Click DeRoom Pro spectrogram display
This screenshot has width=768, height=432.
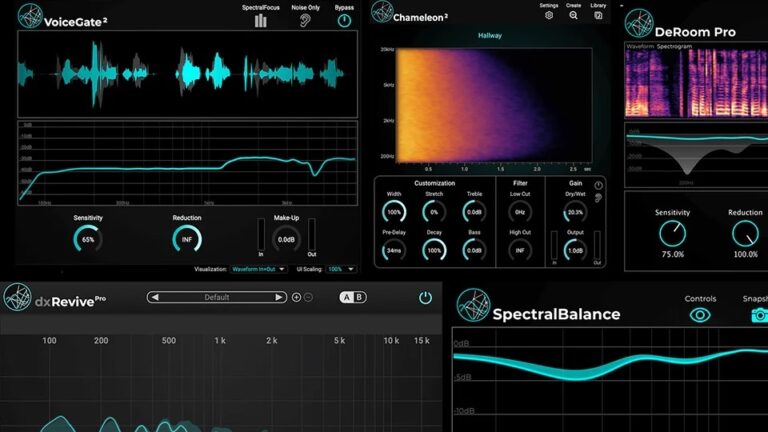pyautogui.click(x=696, y=83)
